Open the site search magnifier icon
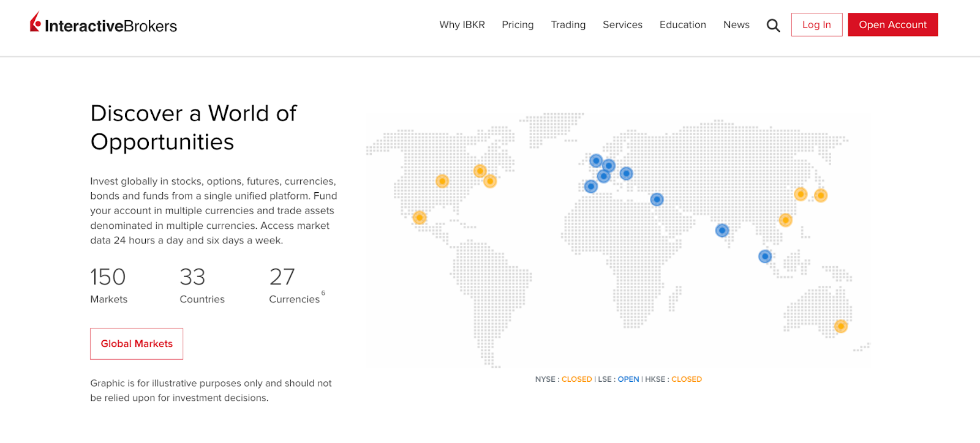 (x=773, y=25)
